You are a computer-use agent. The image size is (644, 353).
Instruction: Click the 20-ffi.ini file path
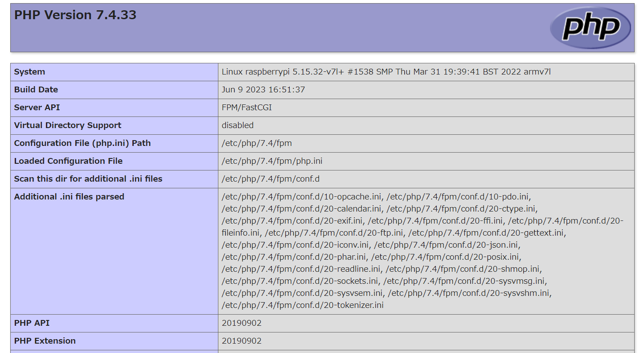point(435,221)
